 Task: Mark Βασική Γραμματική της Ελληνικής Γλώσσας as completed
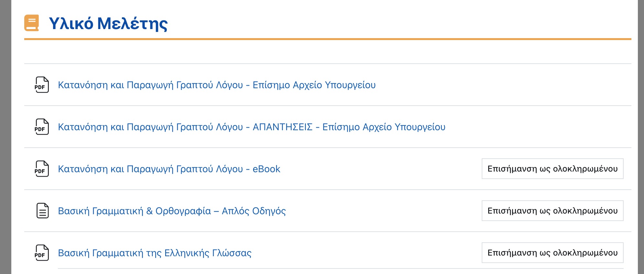click(552, 253)
